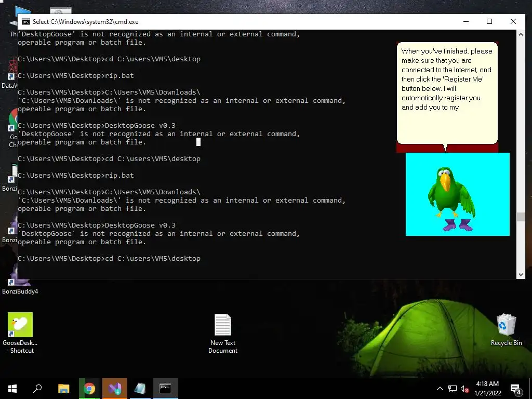Open the Action Center notifications
The height and width of the screenshot is (399, 532).
[x=516, y=389]
